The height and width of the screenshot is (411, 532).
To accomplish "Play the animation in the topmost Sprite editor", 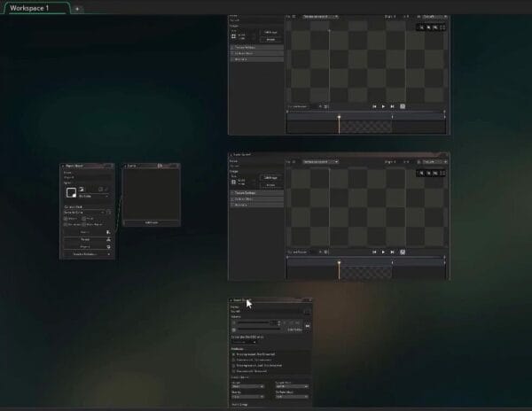I will coord(383,106).
